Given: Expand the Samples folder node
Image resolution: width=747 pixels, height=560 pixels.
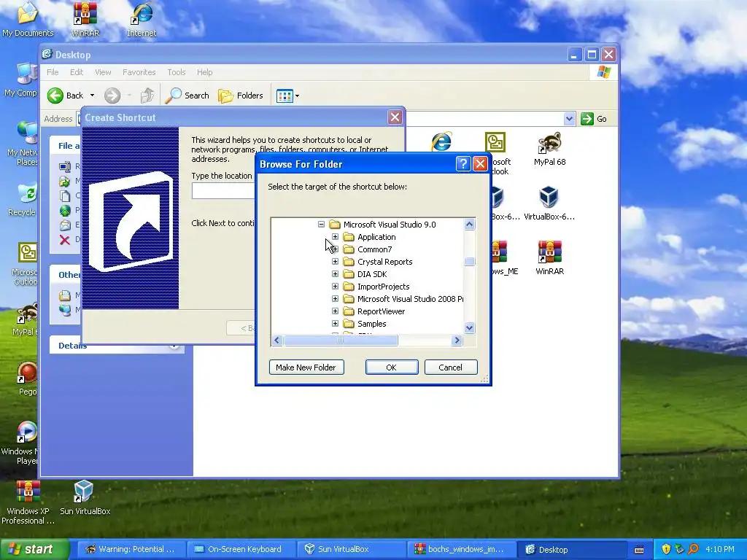Looking at the screenshot, I should [x=335, y=323].
